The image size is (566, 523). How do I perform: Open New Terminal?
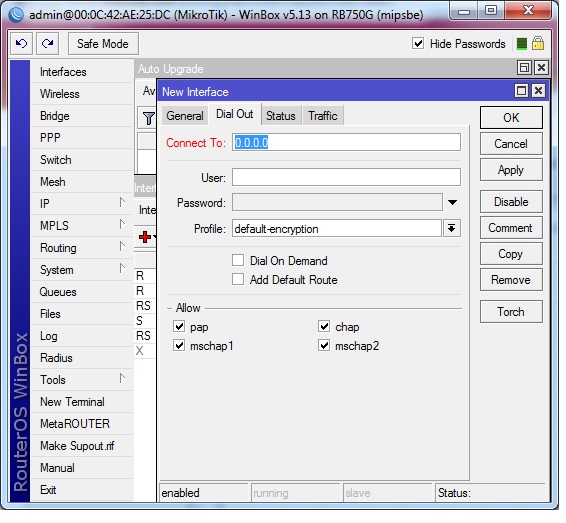tap(82, 402)
